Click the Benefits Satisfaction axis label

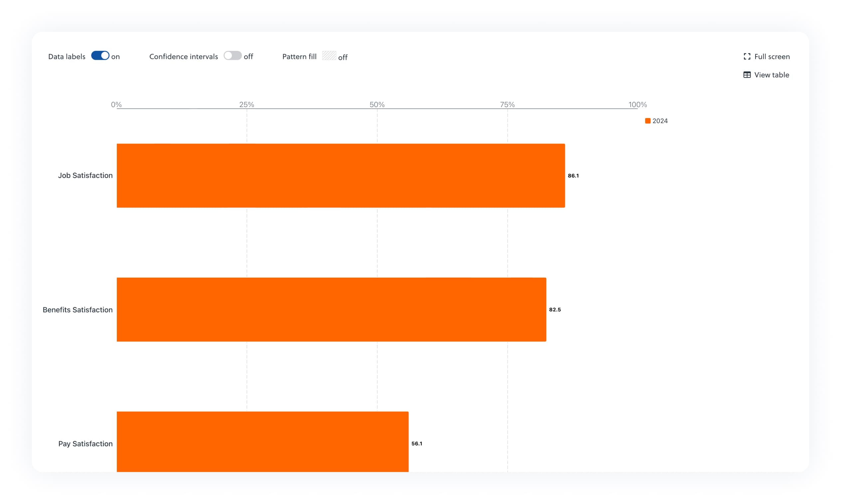coord(78,310)
